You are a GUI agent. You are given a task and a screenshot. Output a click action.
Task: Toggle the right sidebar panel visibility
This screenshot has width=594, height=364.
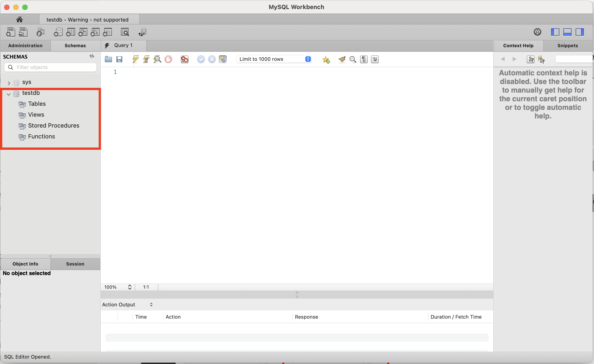click(x=579, y=32)
